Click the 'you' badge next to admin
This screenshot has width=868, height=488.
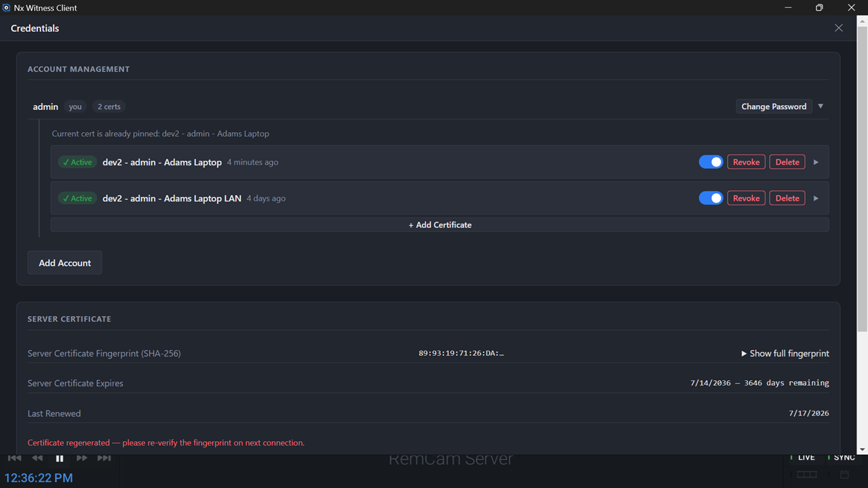coord(75,106)
